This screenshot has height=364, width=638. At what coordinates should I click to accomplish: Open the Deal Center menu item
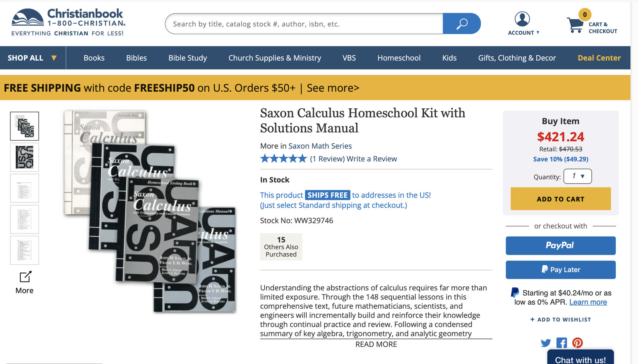(599, 58)
